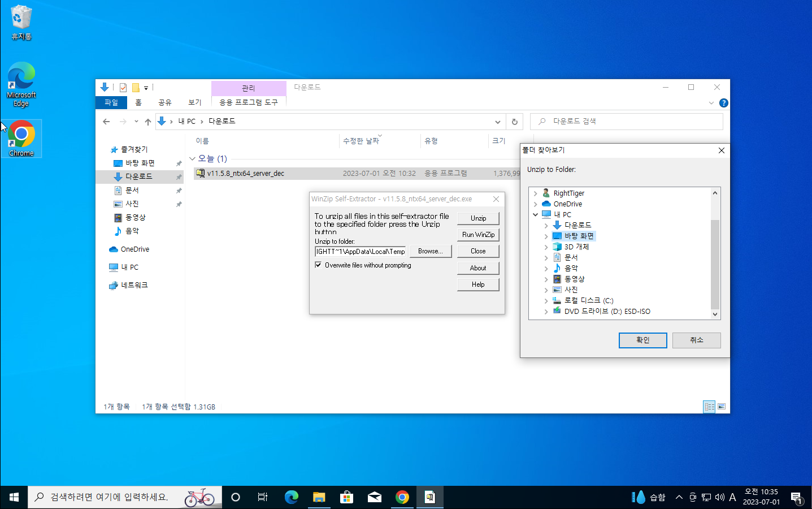
Task: Sort by 이름 column header
Action: point(202,141)
